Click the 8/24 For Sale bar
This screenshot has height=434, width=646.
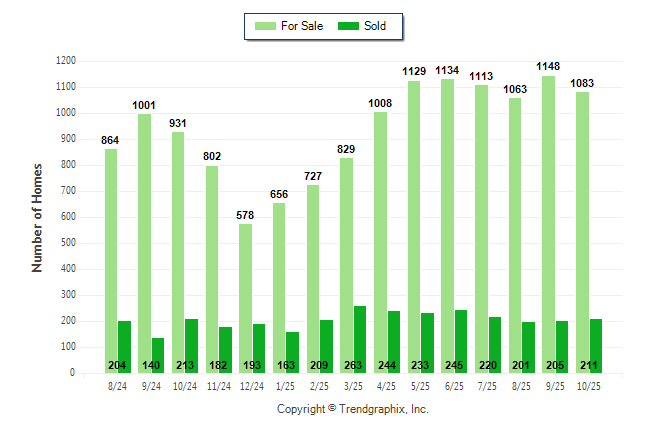pos(111,260)
